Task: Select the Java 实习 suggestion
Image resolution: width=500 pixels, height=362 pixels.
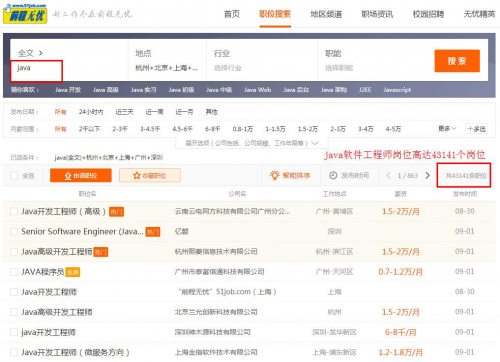Action: tap(143, 90)
